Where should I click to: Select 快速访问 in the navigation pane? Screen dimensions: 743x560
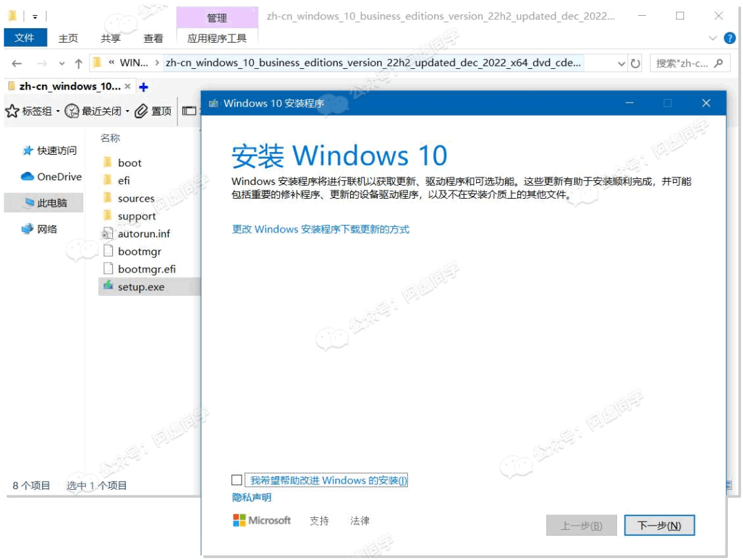click(x=50, y=150)
